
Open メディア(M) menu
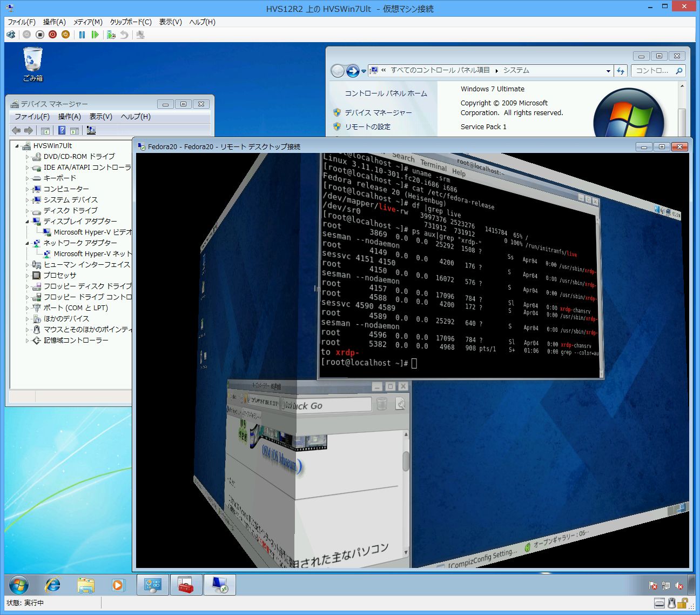(x=88, y=22)
